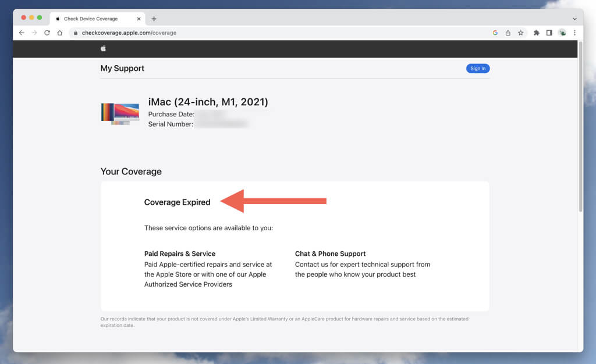Click the Google icon in address bar

pyautogui.click(x=495, y=33)
